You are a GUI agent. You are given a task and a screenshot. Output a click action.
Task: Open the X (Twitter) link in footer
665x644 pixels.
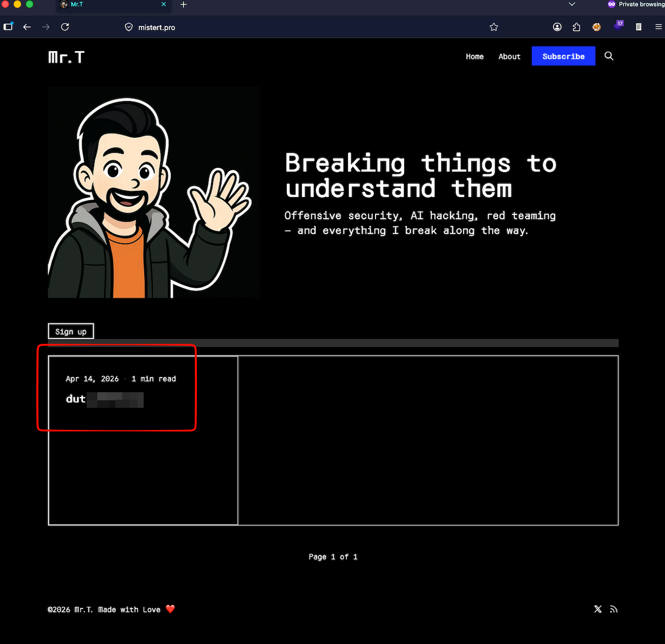click(x=598, y=609)
